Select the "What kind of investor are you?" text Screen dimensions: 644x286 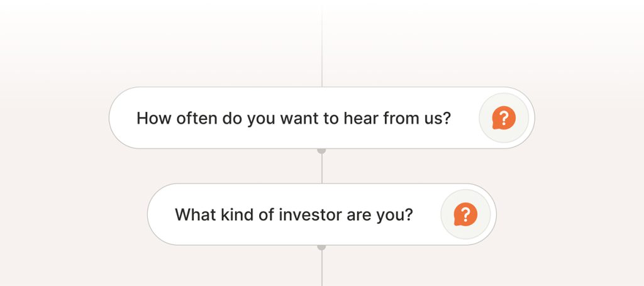(x=294, y=215)
